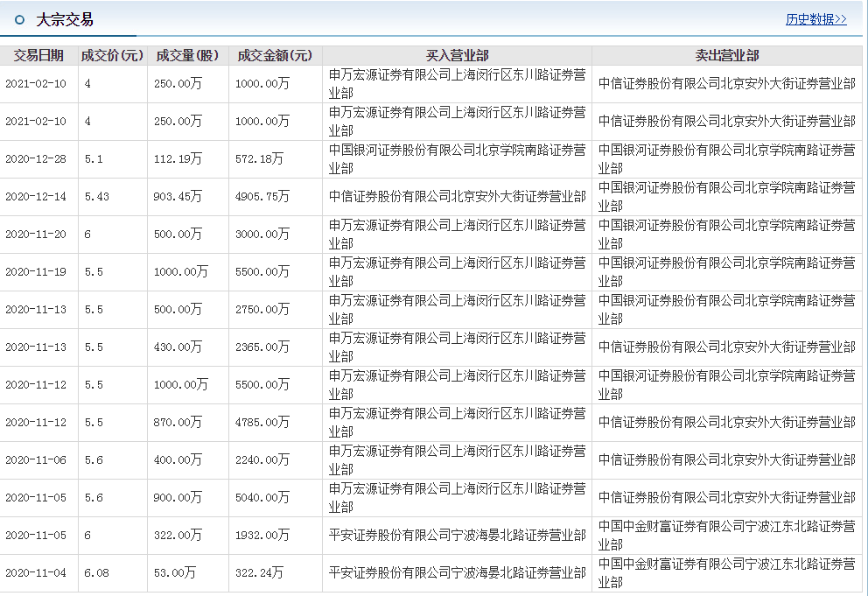Click the amount 322.24万
Image resolution: width=868 pixels, height=596 pixels.
click(259, 573)
